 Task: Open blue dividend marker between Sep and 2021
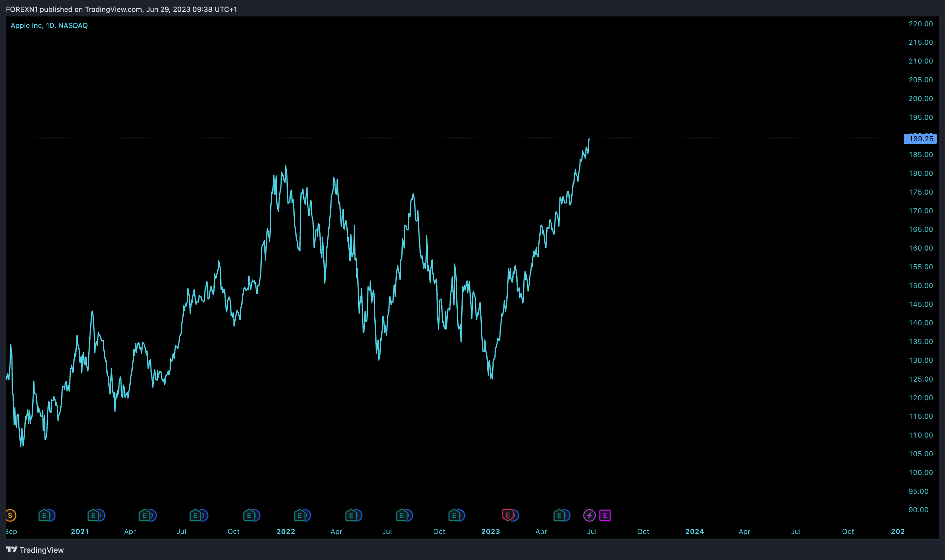pos(52,515)
